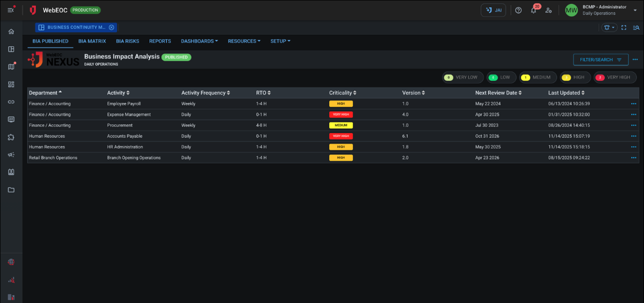This screenshot has width=644, height=303.
Task: Launch the JAI assistant button
Action: coord(493,10)
